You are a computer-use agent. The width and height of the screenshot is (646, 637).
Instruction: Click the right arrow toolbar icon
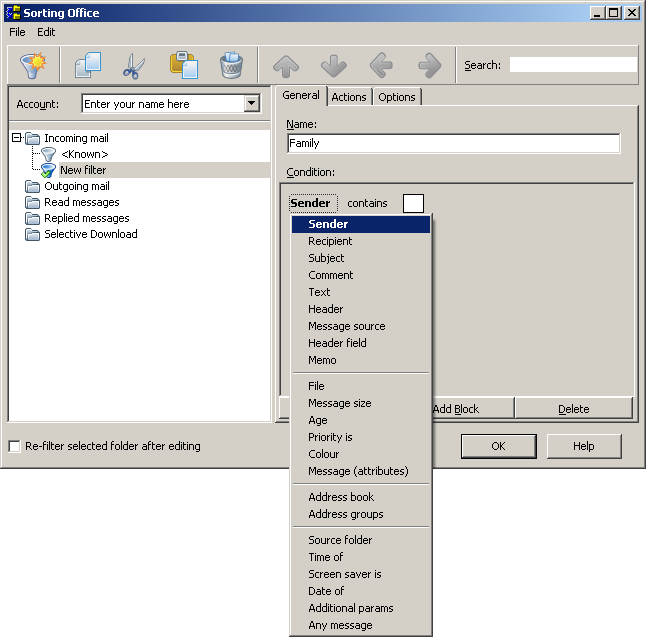click(x=429, y=66)
